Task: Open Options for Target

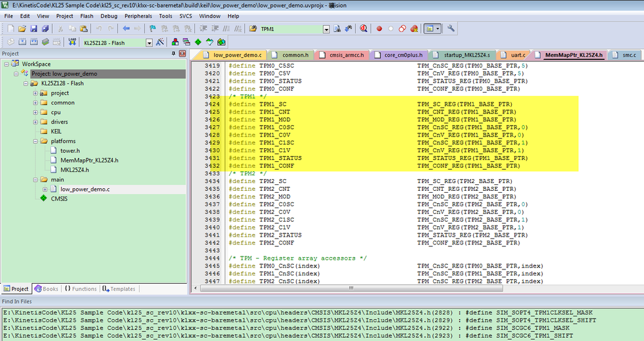Action: (160, 42)
